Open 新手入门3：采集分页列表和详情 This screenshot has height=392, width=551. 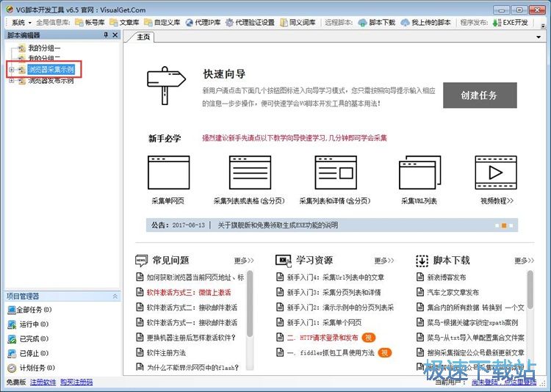[334, 292]
